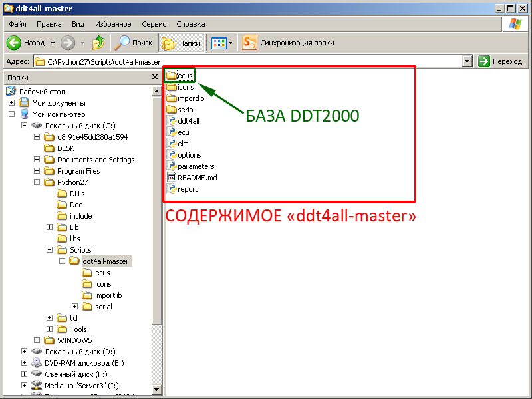Click the Синхронизация папки toolbar button
The height and width of the screenshot is (399, 532).
click(288, 43)
